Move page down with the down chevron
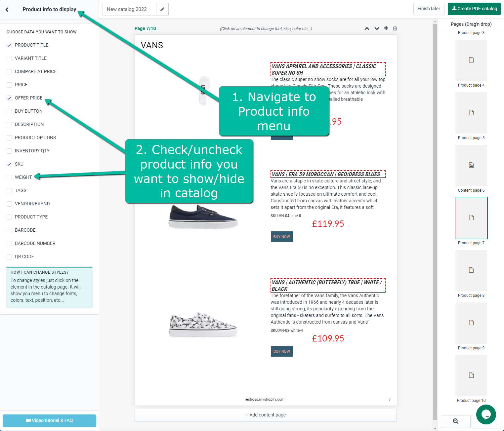This screenshot has width=504, height=431. 377,28
